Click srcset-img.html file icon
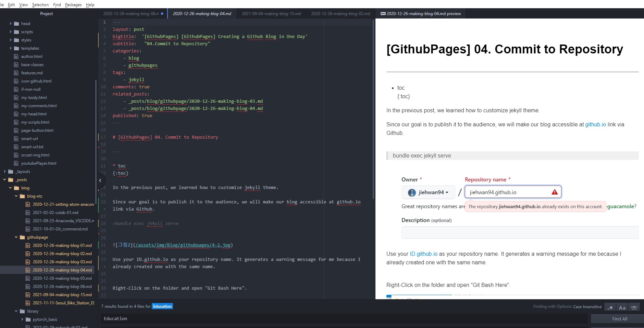 click(16, 155)
